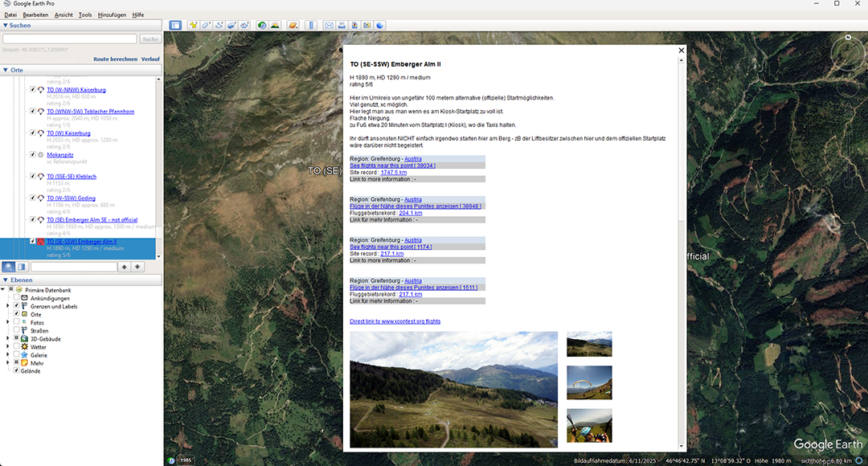The width and height of the screenshot is (868, 466).
Task: Hide the sidebar using the toolbar icon
Action: point(175,25)
